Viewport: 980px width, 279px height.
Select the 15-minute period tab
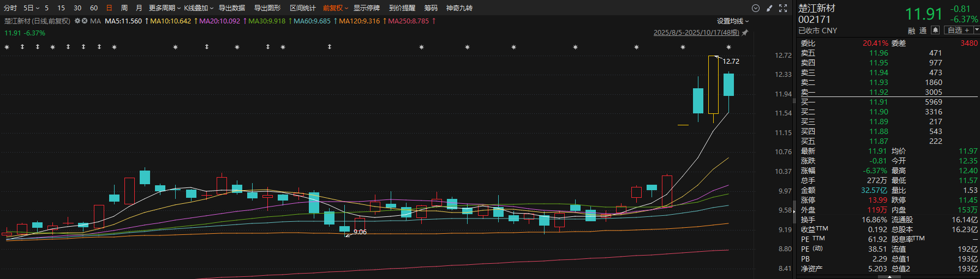pos(61,8)
